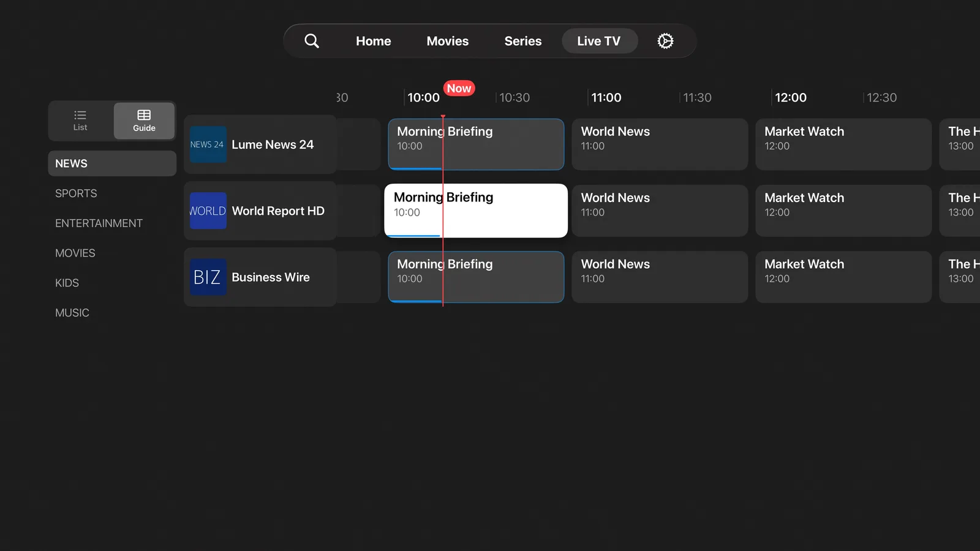
Task: Open Market Watch 12:00 on Lume News 24
Action: click(x=843, y=144)
